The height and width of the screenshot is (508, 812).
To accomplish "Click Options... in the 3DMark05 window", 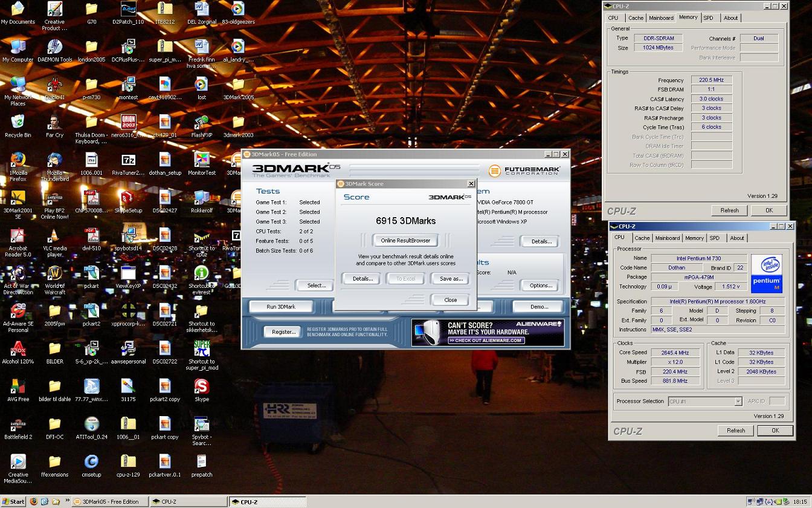I will [x=541, y=285].
